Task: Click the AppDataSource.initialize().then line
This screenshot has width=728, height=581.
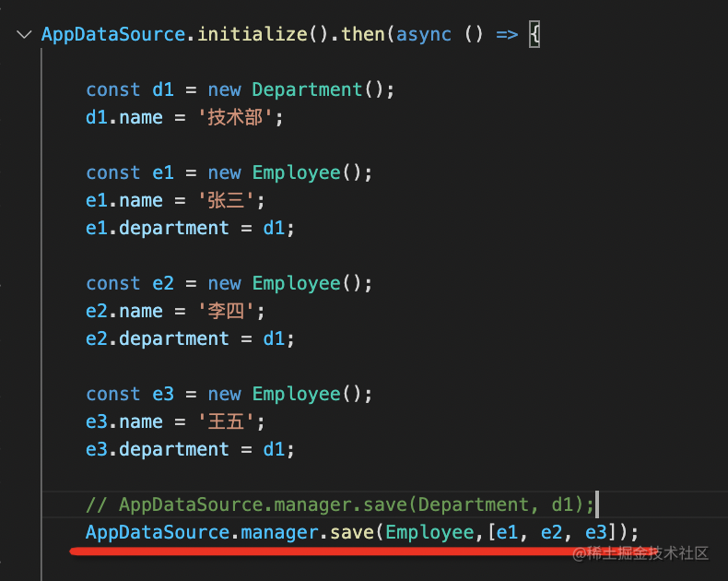Action: [x=290, y=34]
